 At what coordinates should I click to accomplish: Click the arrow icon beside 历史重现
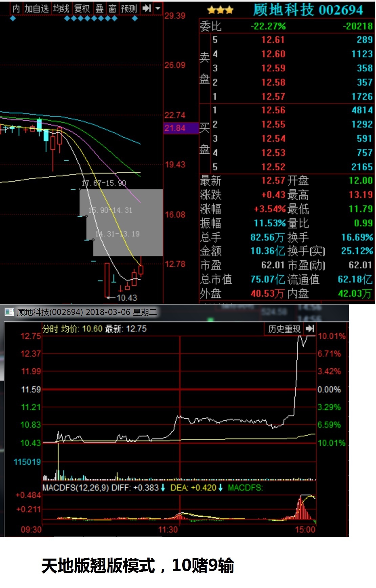click(x=310, y=329)
